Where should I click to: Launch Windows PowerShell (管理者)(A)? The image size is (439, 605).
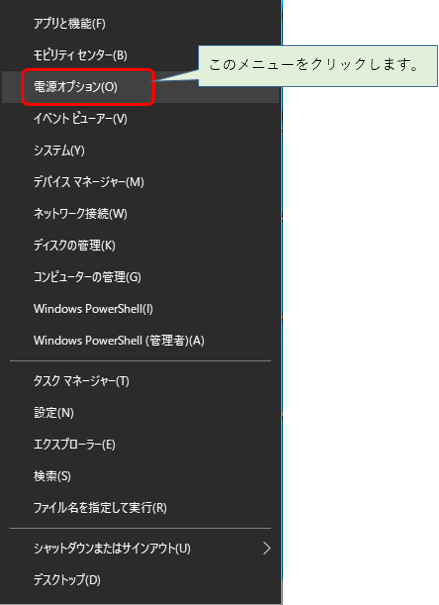tap(140, 340)
